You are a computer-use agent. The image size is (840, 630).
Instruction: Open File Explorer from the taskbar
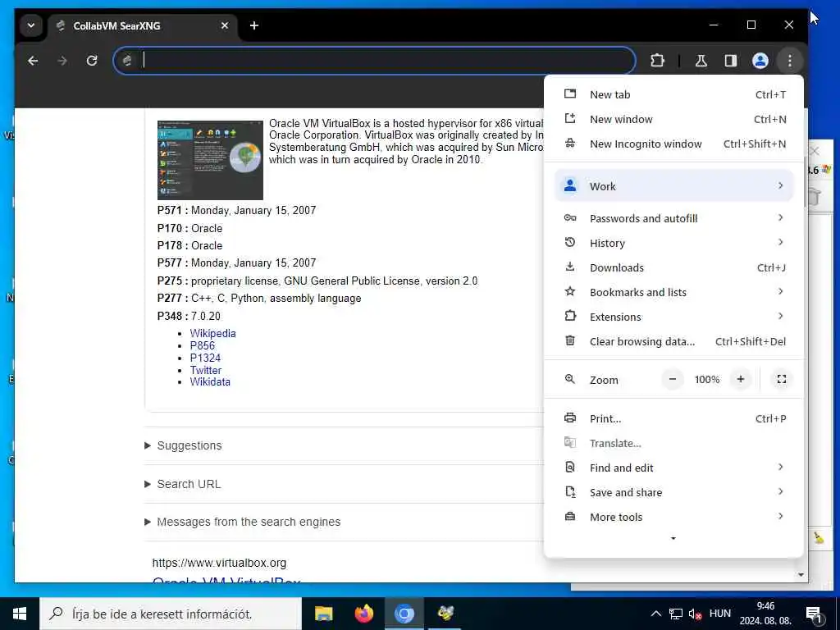[323, 614]
